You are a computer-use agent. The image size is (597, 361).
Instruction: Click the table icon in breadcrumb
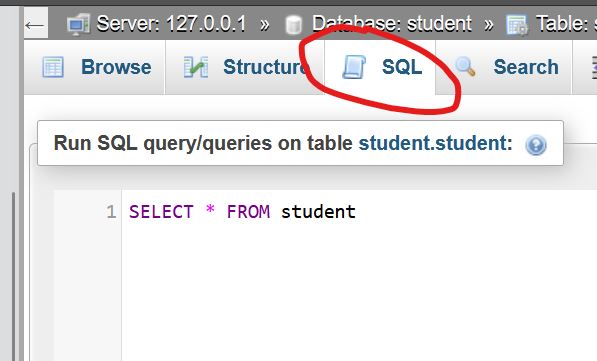[517, 25]
